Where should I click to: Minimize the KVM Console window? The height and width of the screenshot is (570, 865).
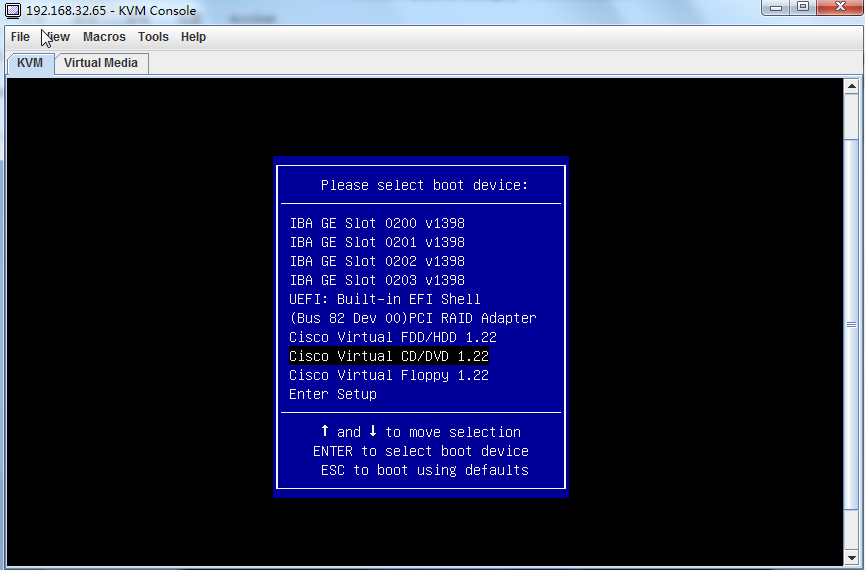[x=776, y=7]
